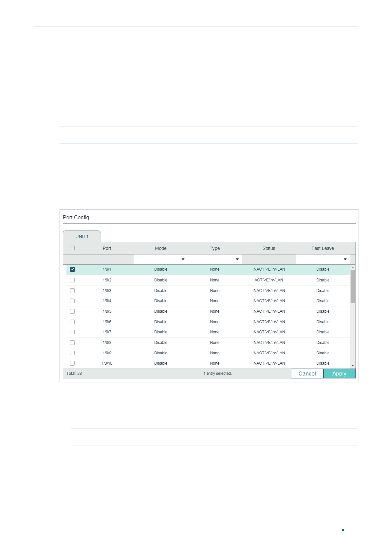The width and height of the screenshot is (392, 554).
Task: Click Fast Leave Disable cell of port 1/0/1
Action: point(323,269)
